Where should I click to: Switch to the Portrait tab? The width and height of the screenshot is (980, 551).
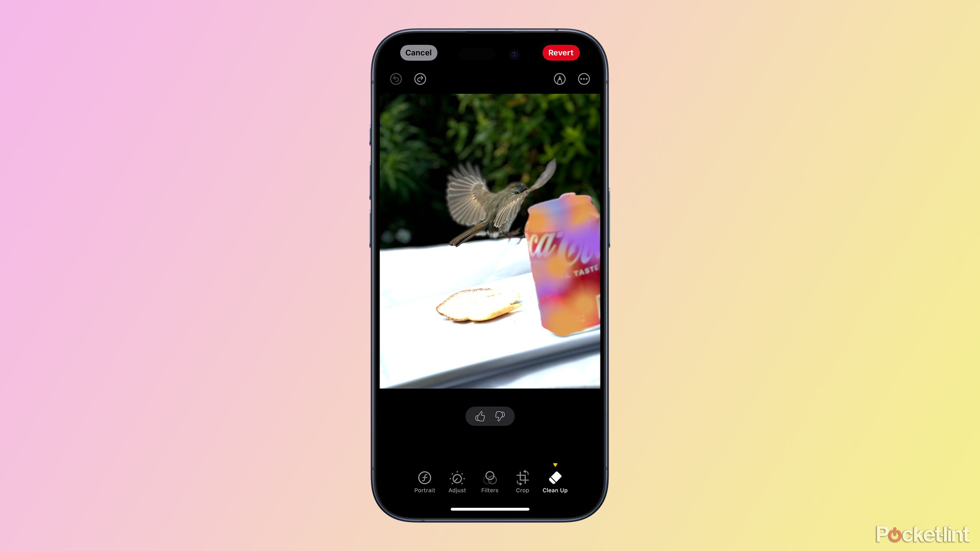(425, 481)
